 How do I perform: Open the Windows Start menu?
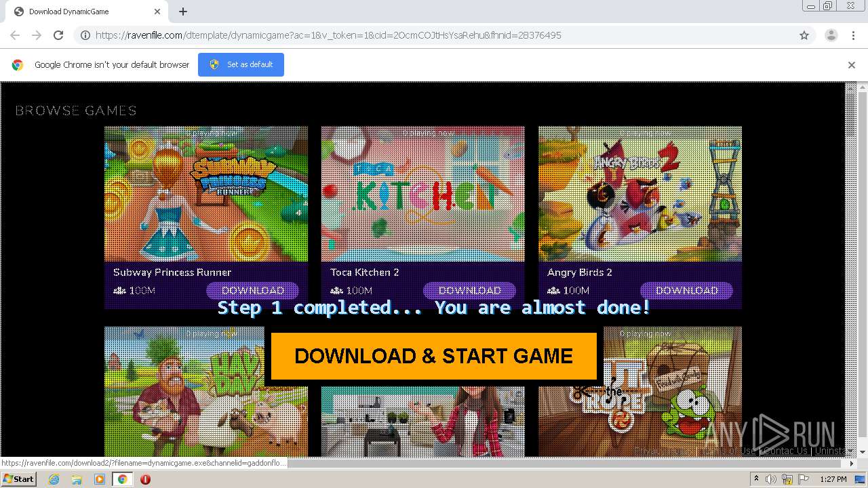point(19,479)
